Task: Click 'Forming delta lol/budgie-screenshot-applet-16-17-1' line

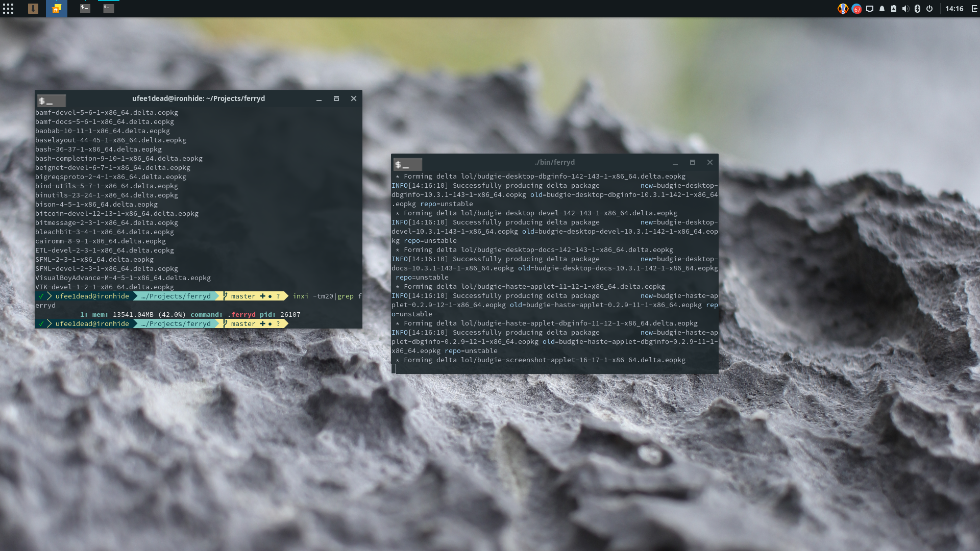Action: (541, 360)
